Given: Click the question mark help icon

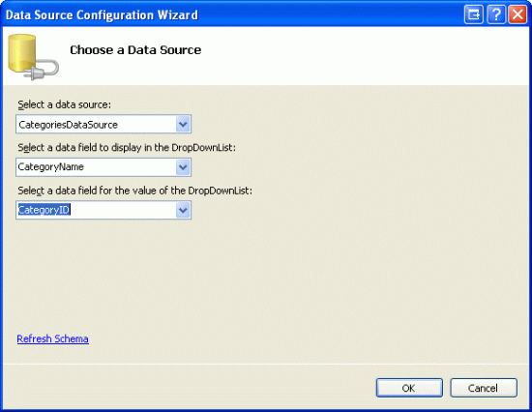Looking at the screenshot, I should point(495,15).
